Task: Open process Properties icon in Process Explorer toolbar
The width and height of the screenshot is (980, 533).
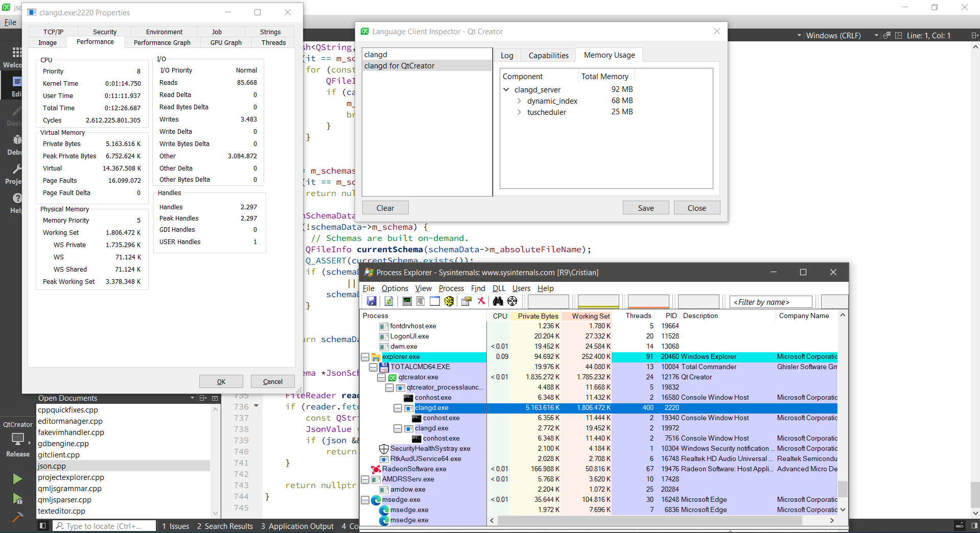Action: [466, 301]
